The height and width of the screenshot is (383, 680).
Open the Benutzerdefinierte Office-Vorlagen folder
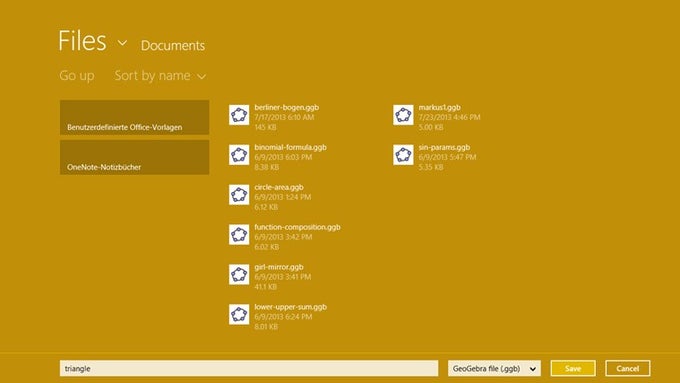coord(134,118)
